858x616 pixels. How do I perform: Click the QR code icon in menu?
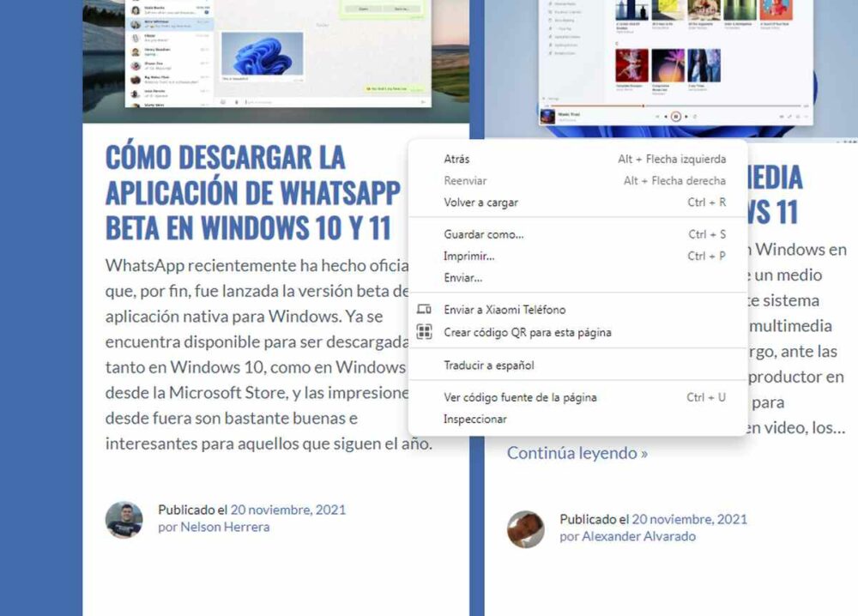(x=424, y=331)
